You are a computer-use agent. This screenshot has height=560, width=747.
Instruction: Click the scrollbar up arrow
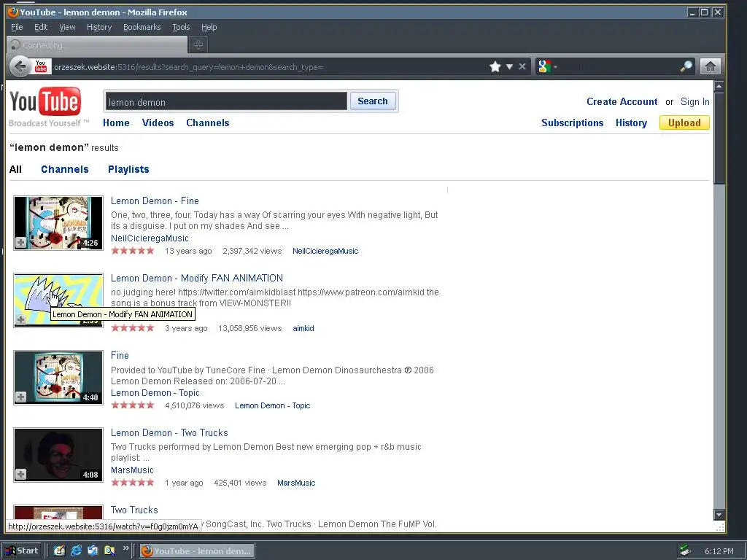point(719,86)
